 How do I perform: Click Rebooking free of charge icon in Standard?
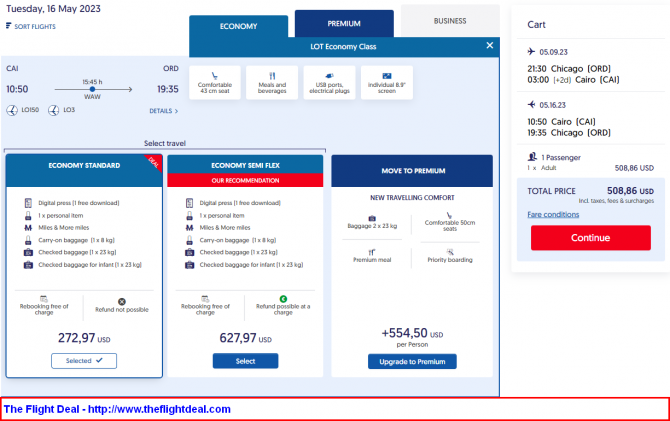44,299
